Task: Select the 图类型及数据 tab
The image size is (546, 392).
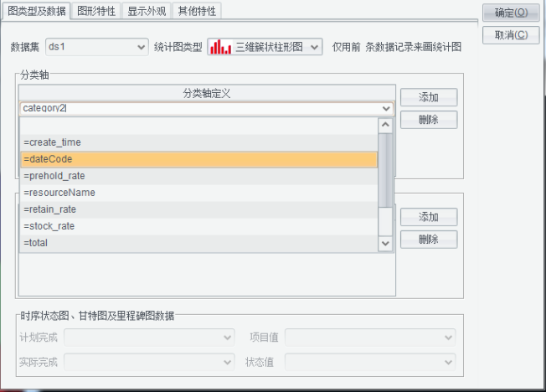Action: (36, 11)
